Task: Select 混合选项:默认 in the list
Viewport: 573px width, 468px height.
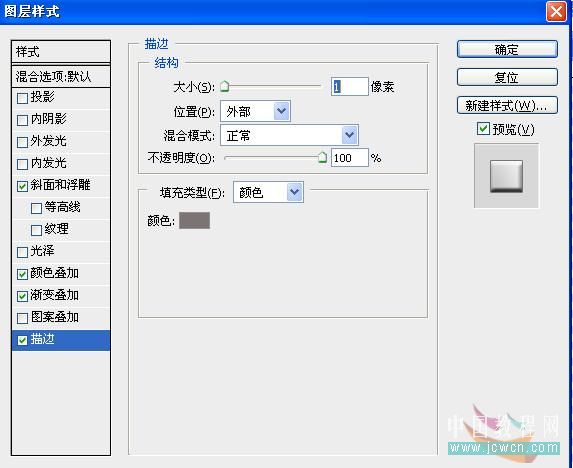Action: click(x=61, y=77)
